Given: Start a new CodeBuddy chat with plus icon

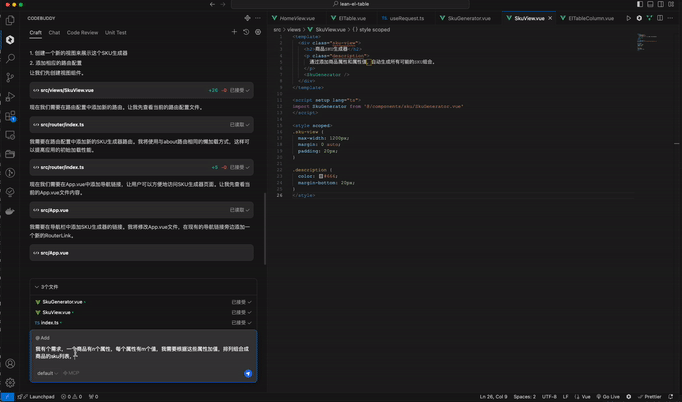Looking at the screenshot, I should point(234,32).
